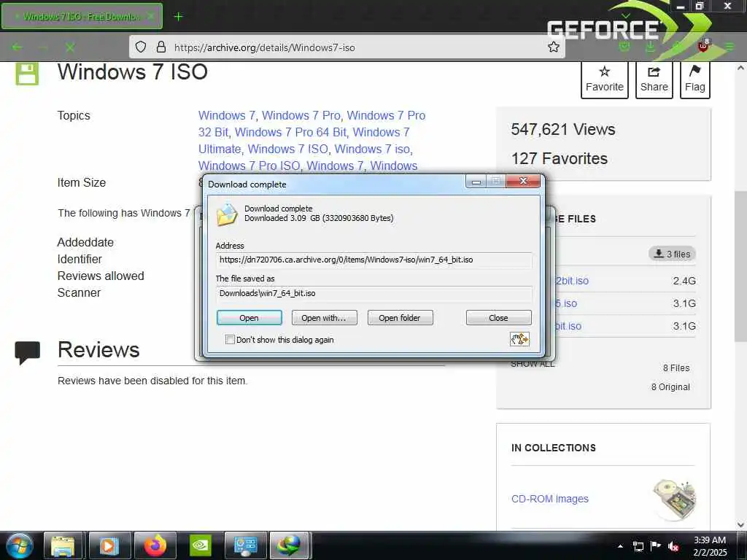Open the downloaded file with the Open button
This screenshot has height=560, width=747.
[249, 318]
